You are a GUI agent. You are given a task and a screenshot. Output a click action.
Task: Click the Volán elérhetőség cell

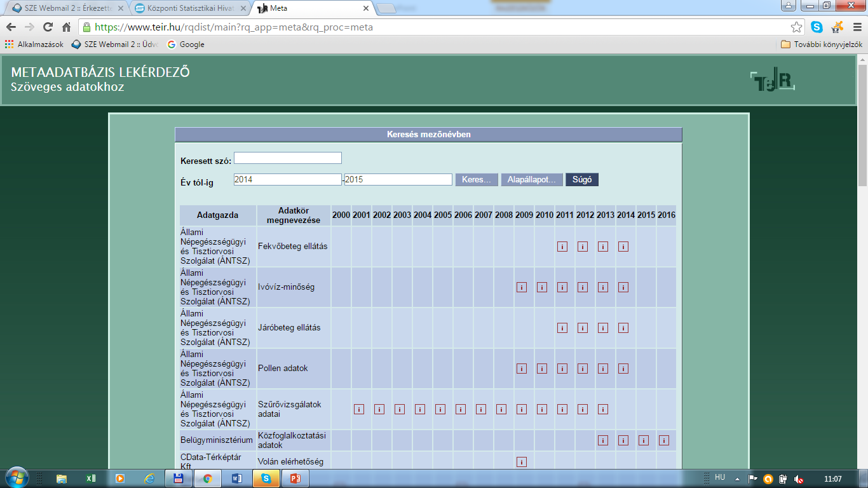coord(293,462)
